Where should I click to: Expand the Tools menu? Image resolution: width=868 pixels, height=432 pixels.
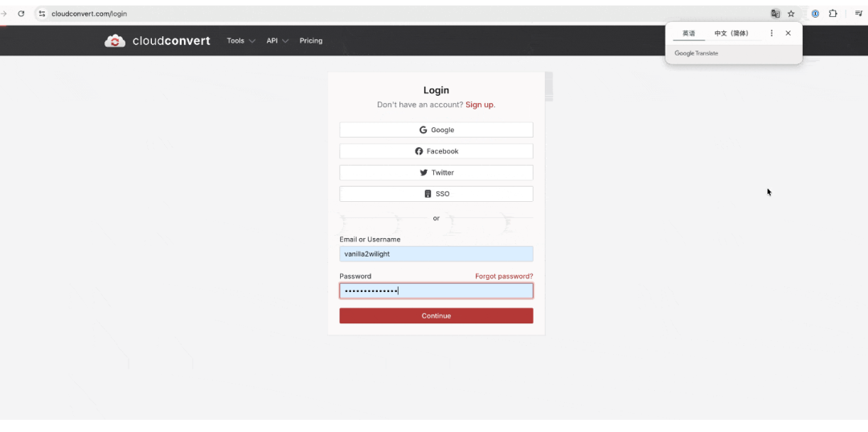click(x=241, y=41)
